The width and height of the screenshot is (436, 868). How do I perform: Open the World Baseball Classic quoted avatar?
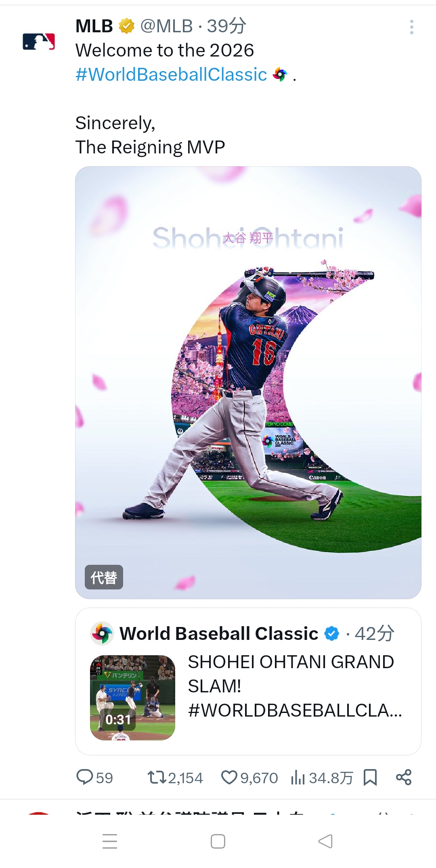pos(102,633)
